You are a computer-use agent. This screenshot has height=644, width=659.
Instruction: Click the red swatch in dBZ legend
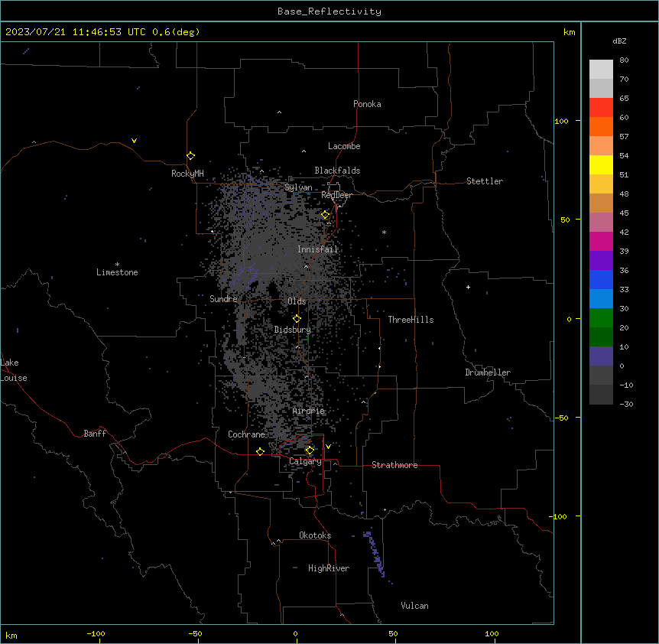click(601, 107)
